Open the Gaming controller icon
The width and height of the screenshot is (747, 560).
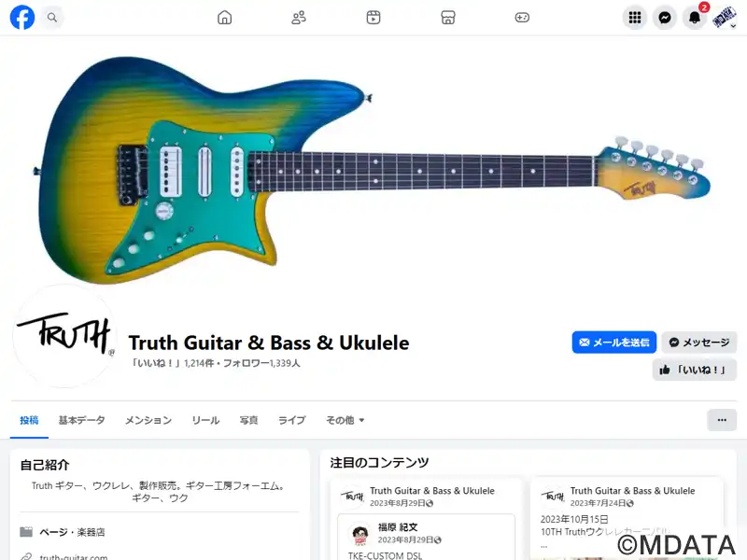[522, 18]
